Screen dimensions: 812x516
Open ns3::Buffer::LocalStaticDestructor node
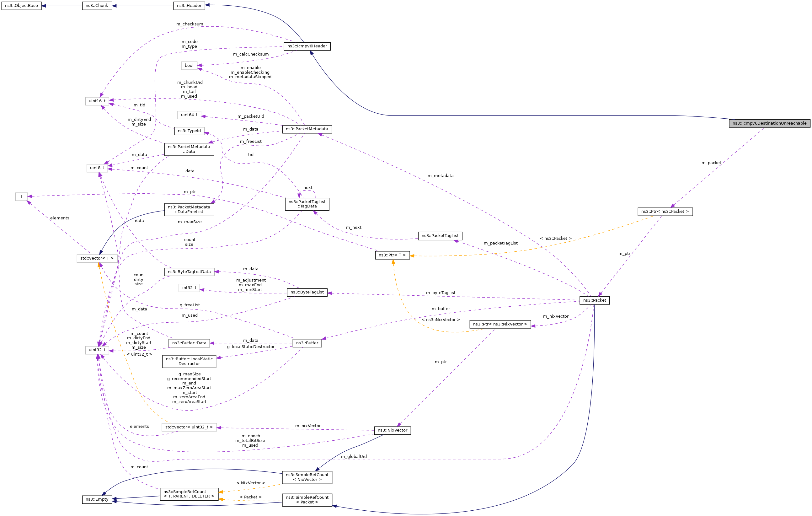pos(189,362)
